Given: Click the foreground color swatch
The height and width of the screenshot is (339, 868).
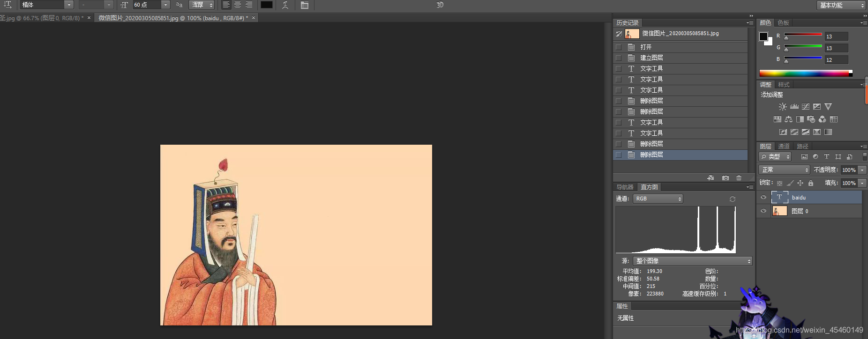Looking at the screenshot, I should pyautogui.click(x=763, y=36).
